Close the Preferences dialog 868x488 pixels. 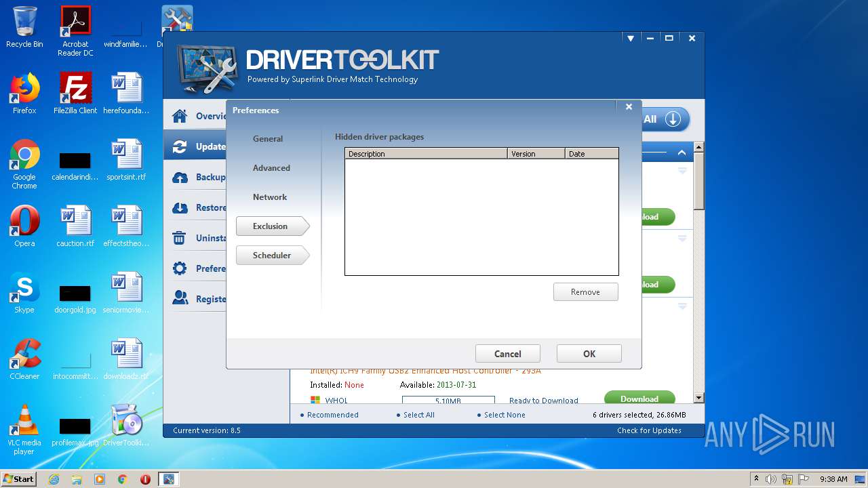coord(629,107)
